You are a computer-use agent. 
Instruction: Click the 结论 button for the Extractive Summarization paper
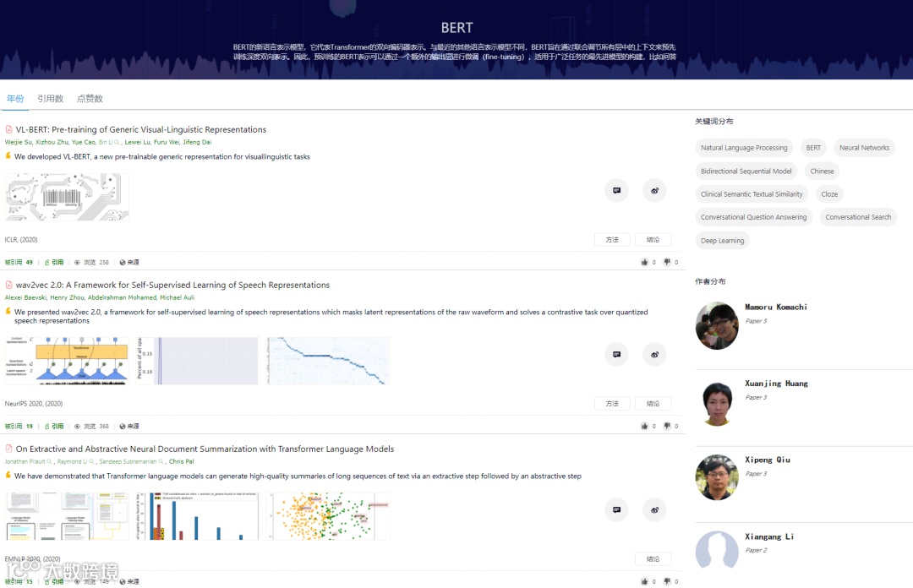point(653,559)
